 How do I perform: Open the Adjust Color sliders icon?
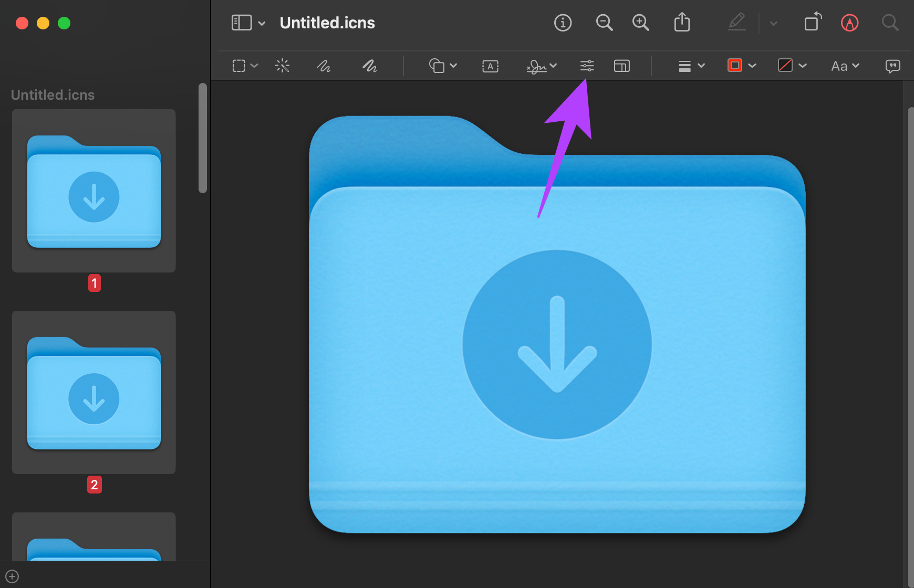[x=587, y=66]
